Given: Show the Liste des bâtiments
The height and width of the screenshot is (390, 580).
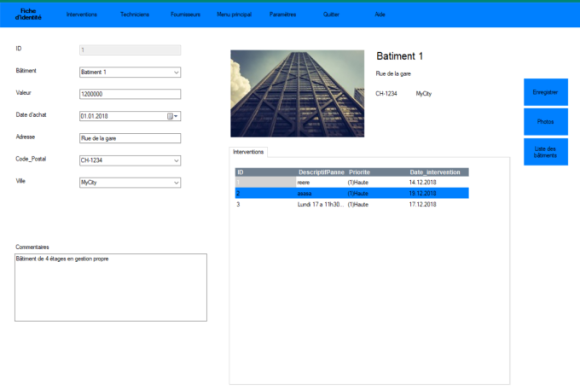Looking at the screenshot, I should pos(546,152).
